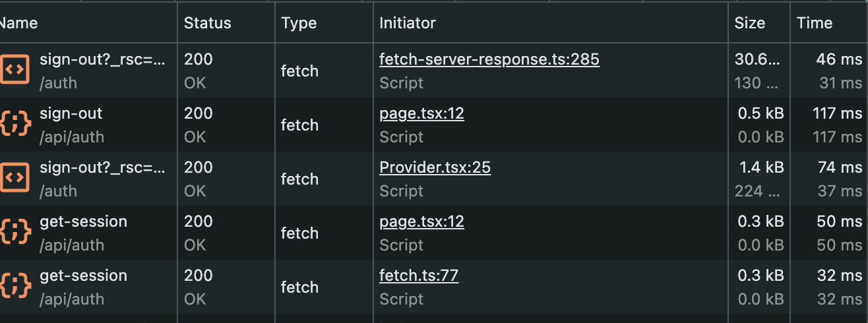Sort requests by the Initiator column header
The height and width of the screenshot is (323, 868).
407,23
